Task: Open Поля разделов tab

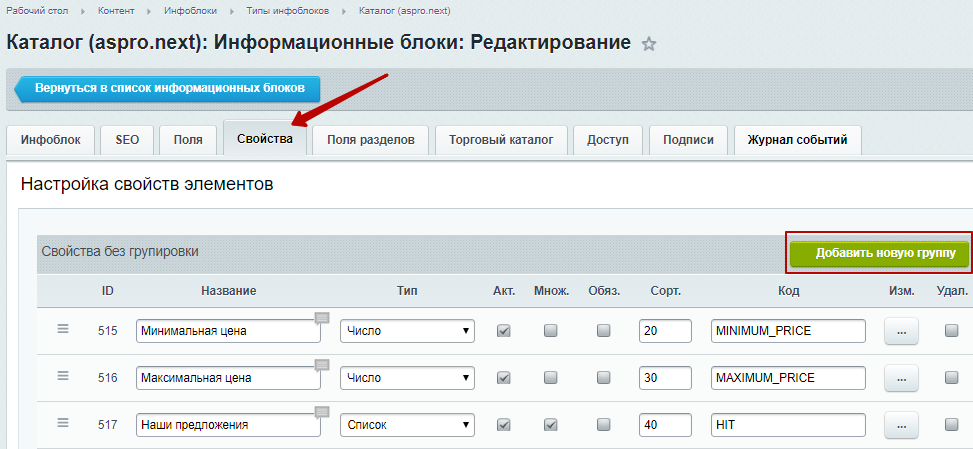Action: click(371, 140)
